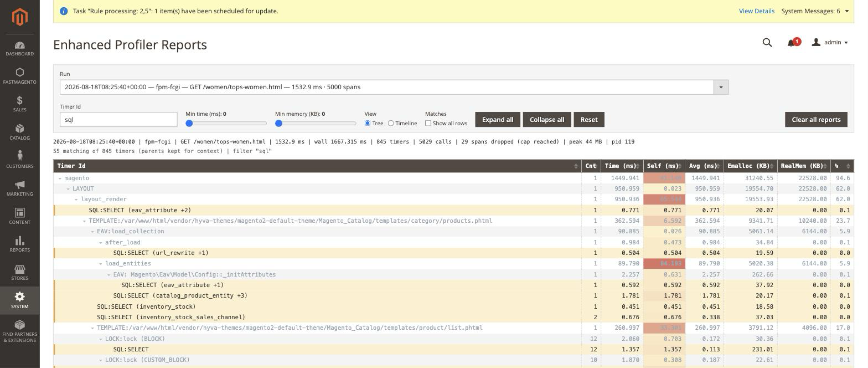
Task: Enable the Show all rows checkbox
Action: coord(428,123)
